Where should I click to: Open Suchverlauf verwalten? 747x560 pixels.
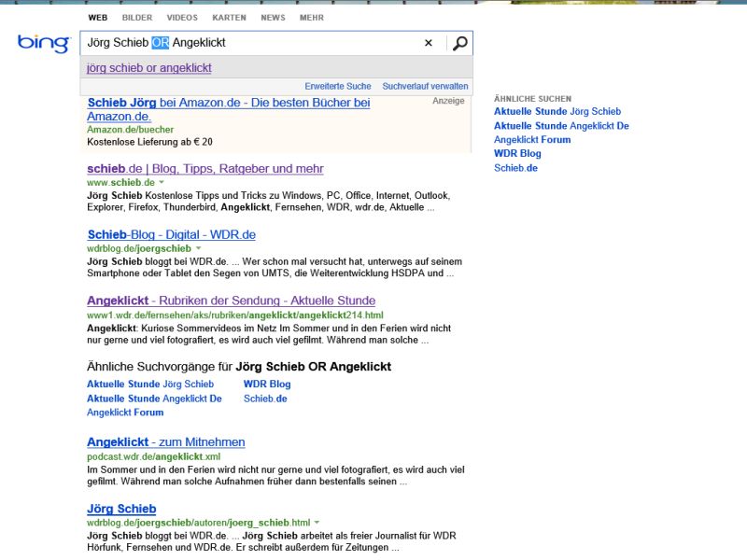pyautogui.click(x=425, y=86)
